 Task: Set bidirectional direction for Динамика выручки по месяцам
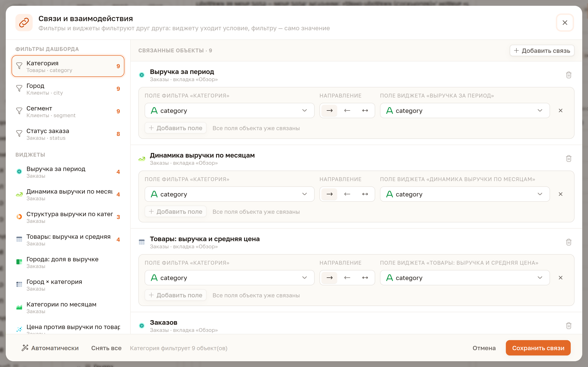[365, 194]
